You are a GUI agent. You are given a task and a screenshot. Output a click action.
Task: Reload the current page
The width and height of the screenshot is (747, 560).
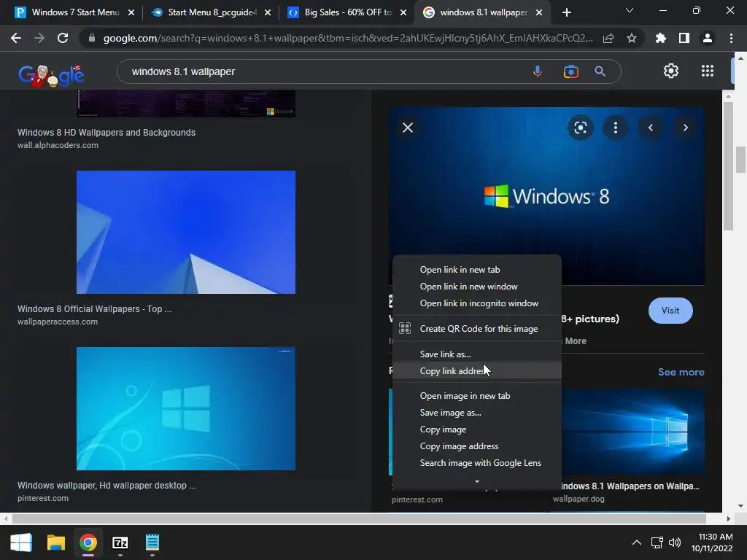63,38
